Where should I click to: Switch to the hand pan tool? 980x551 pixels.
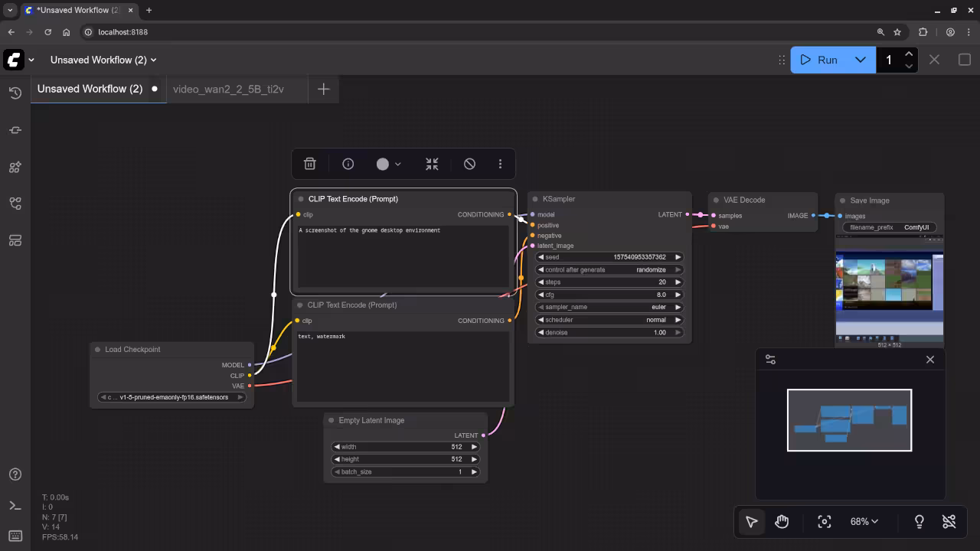pos(782,521)
